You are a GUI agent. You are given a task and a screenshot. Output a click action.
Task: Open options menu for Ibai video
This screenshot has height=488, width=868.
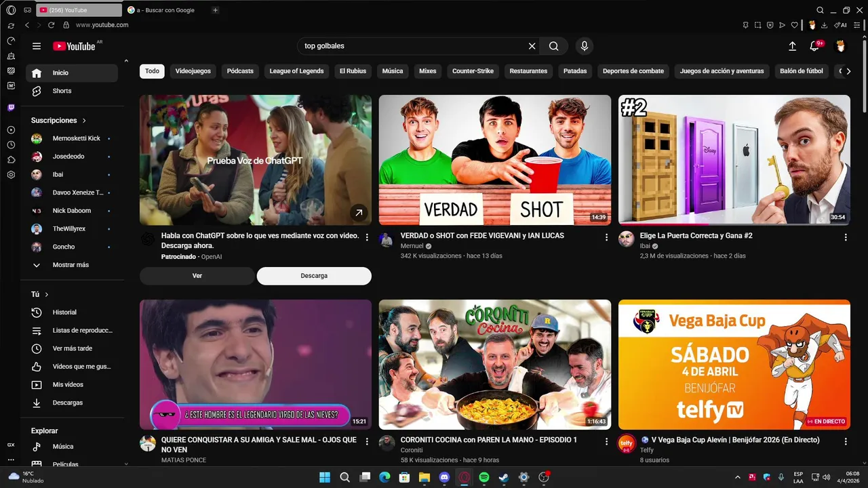click(x=846, y=237)
